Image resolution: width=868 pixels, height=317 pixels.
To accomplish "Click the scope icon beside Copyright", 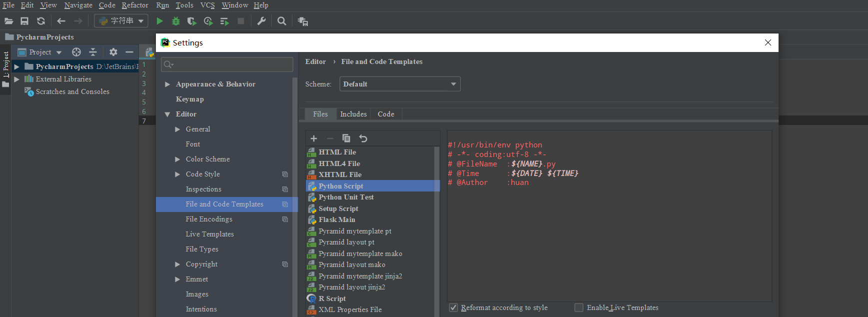I will (285, 264).
